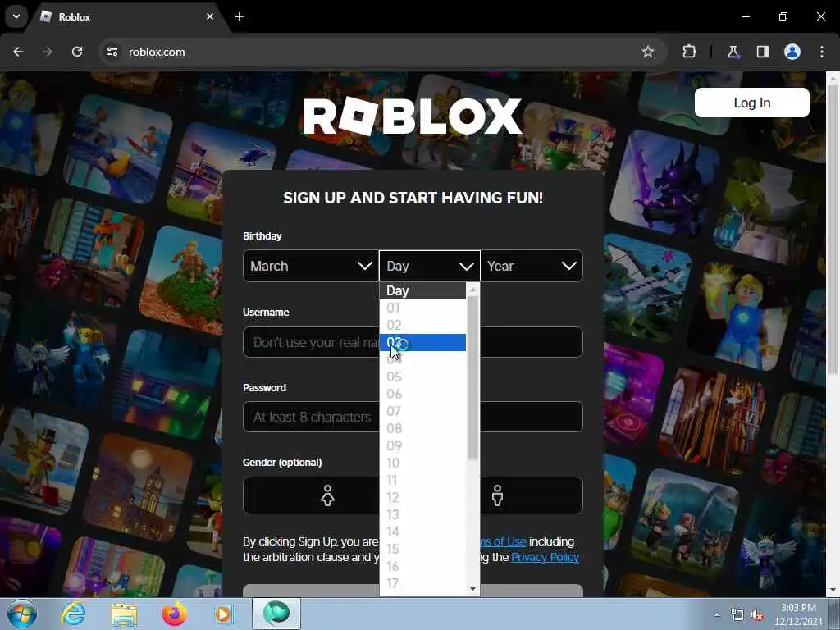
Task: Toggle the browser side panel icon
Action: click(762, 52)
